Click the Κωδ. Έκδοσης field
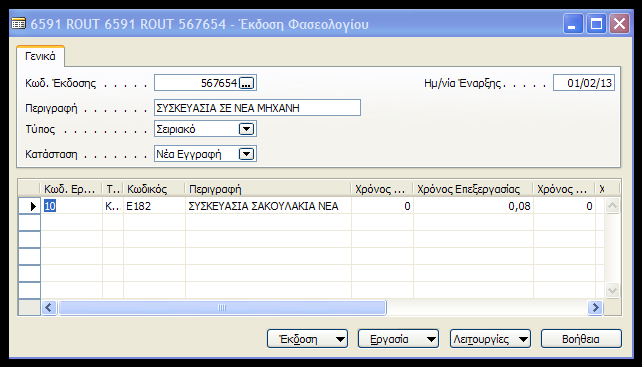This screenshot has height=367, width=642. 205,83
